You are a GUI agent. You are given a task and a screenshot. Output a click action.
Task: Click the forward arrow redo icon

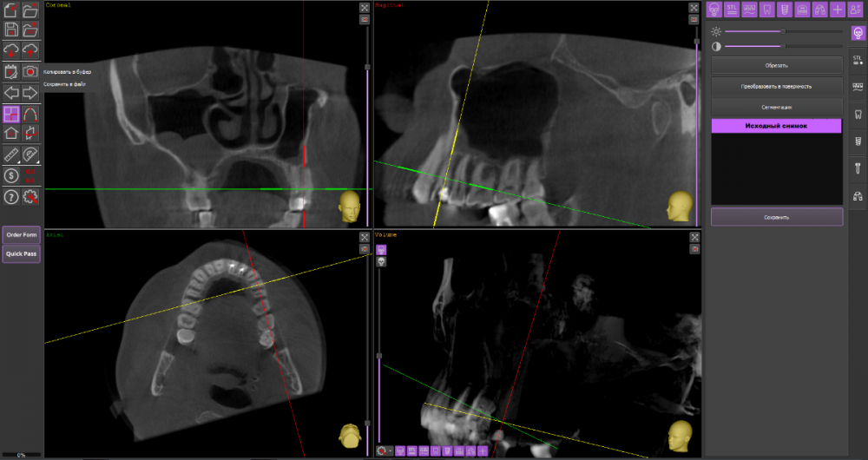point(30,92)
